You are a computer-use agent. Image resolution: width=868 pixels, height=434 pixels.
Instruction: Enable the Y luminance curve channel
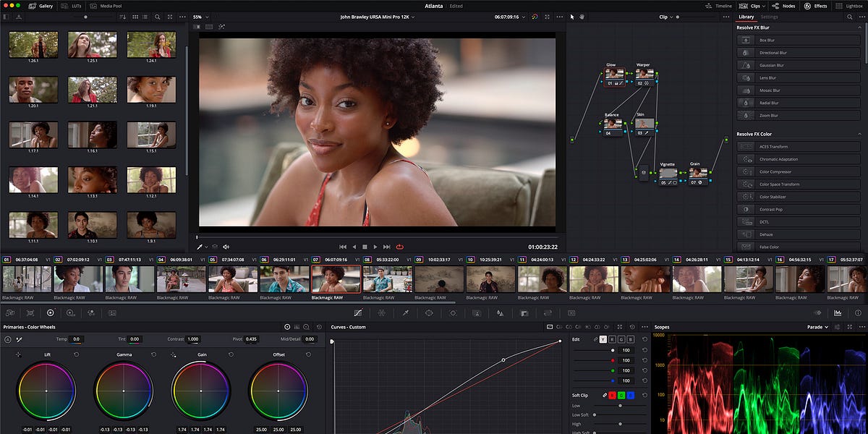coord(603,339)
